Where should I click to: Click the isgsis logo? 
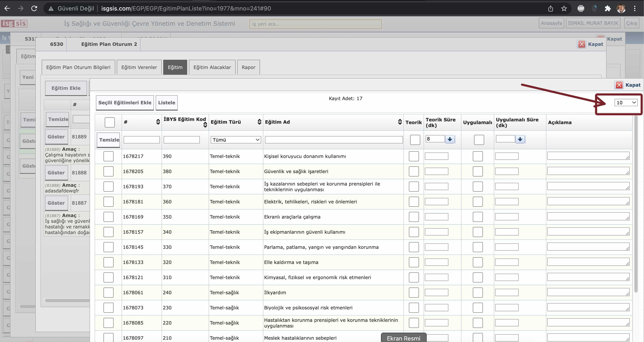(x=14, y=23)
